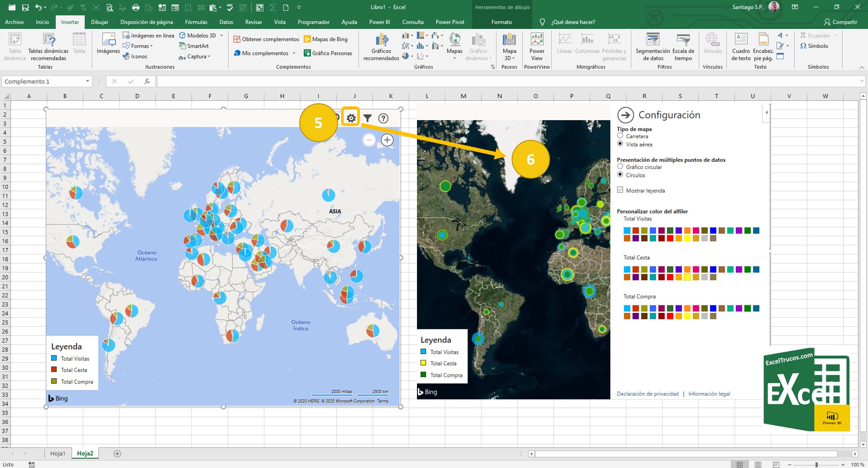Screen dimensions: 868x468
Task: Choose Gráfico circular presentation option
Action: (x=620, y=166)
